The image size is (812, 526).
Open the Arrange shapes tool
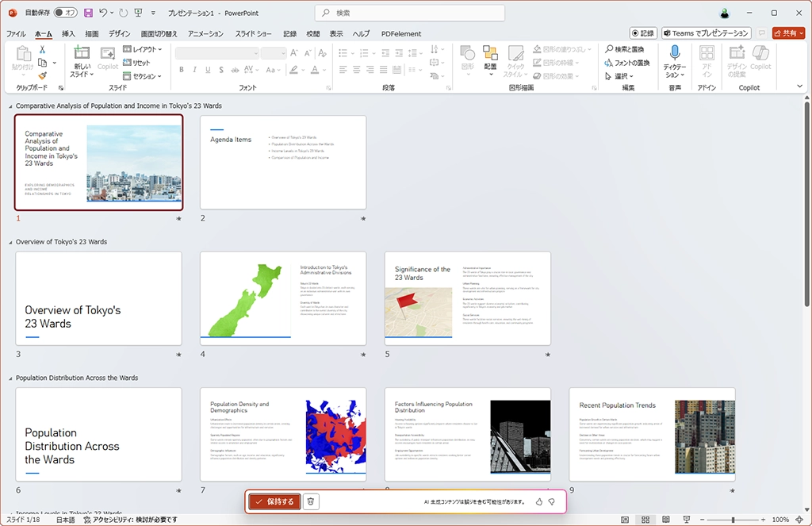click(490, 60)
